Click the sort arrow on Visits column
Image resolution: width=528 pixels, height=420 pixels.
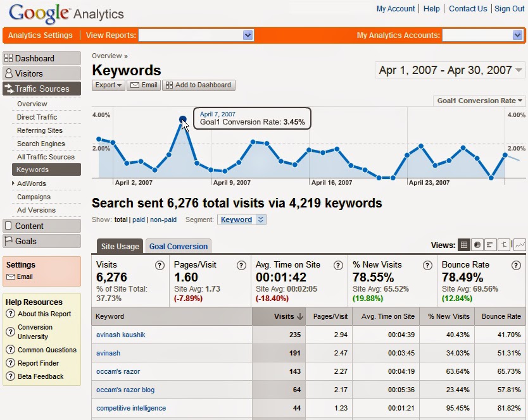tap(300, 316)
